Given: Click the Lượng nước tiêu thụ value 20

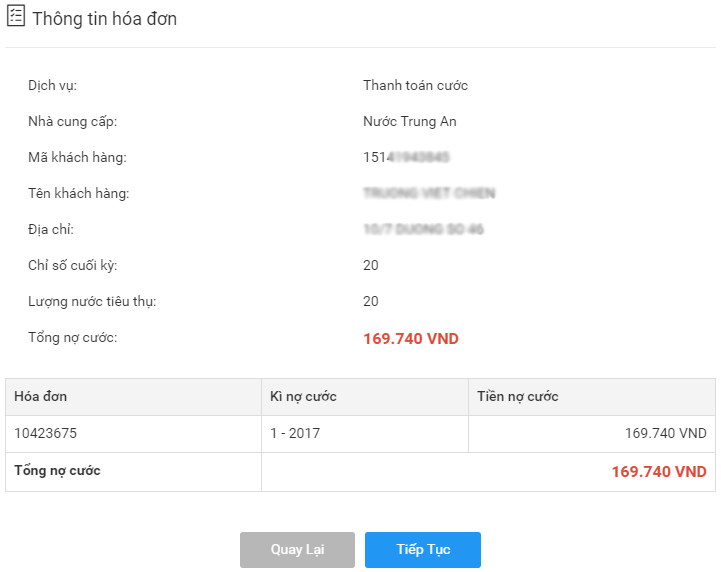Looking at the screenshot, I should pyautogui.click(x=371, y=301).
